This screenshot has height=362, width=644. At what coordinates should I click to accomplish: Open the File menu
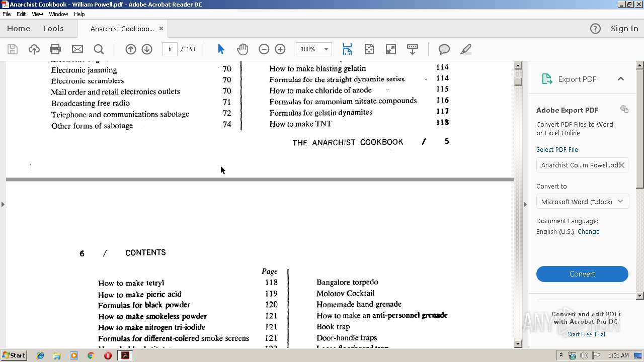click(x=7, y=14)
